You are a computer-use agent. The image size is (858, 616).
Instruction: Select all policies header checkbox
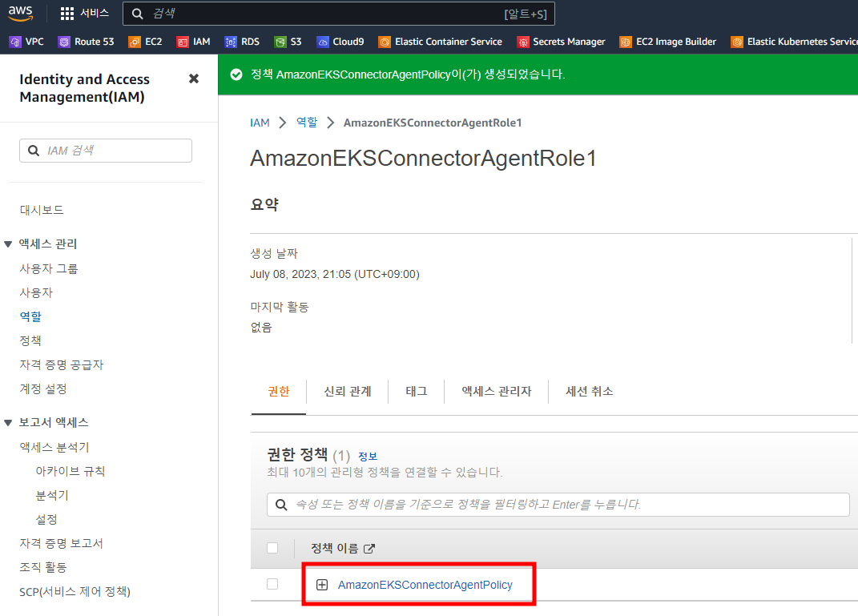tap(272, 548)
